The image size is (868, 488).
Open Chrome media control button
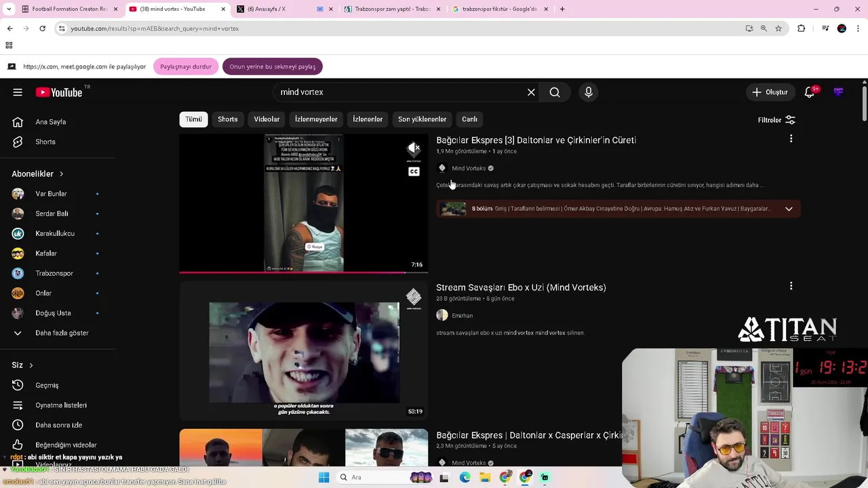coord(825,28)
